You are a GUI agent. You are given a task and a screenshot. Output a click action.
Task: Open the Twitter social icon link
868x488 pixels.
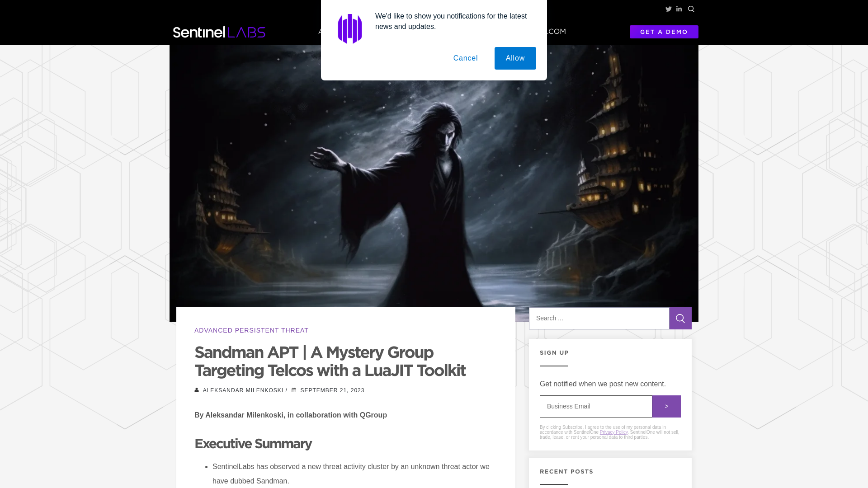click(x=668, y=9)
